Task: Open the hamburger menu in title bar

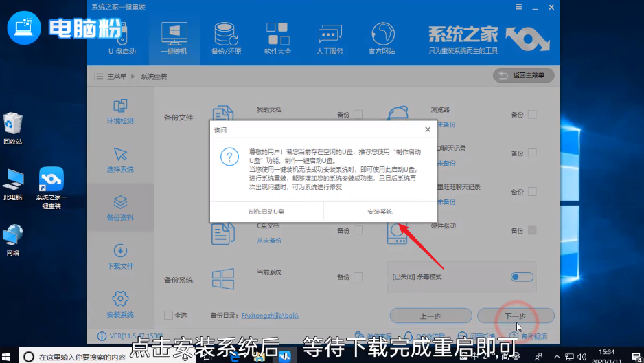Action: click(x=519, y=7)
